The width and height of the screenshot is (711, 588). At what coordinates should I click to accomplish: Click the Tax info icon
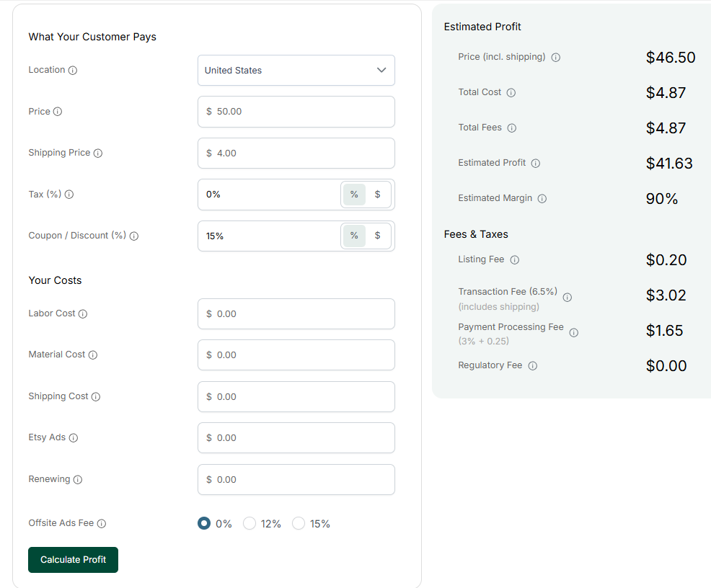tap(69, 195)
